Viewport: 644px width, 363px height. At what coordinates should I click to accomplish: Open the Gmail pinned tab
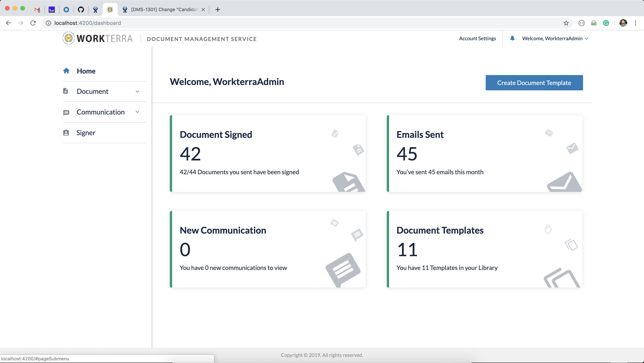[x=37, y=10]
